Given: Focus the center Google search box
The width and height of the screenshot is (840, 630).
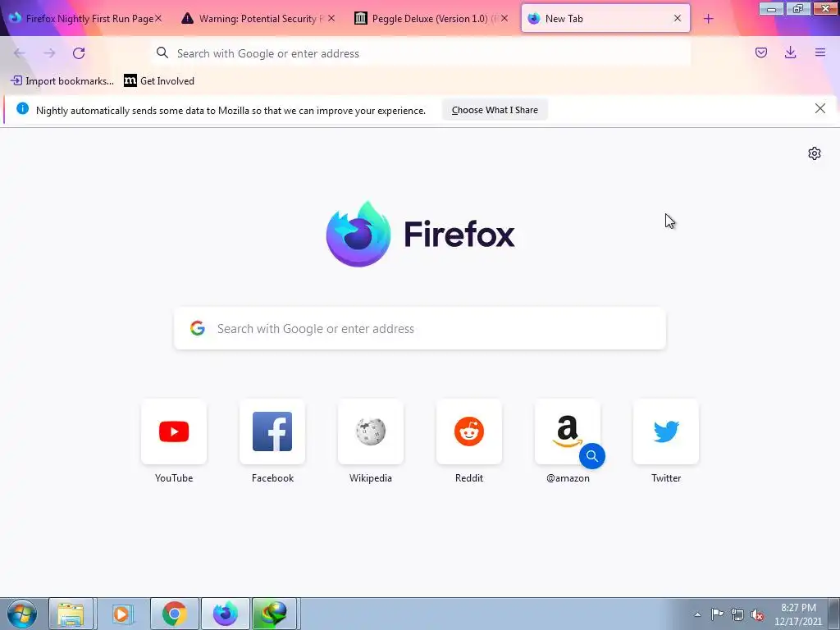Looking at the screenshot, I should tap(420, 328).
